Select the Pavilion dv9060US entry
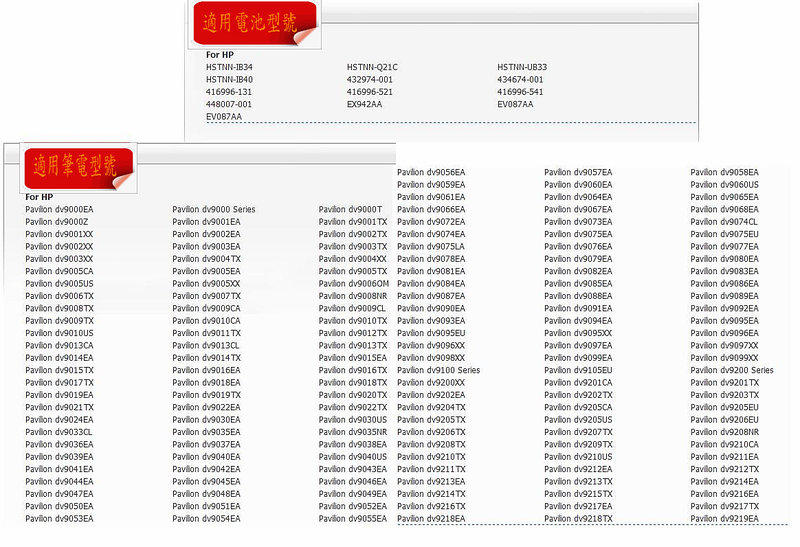Viewport: 800px width, 547px height. (724, 185)
